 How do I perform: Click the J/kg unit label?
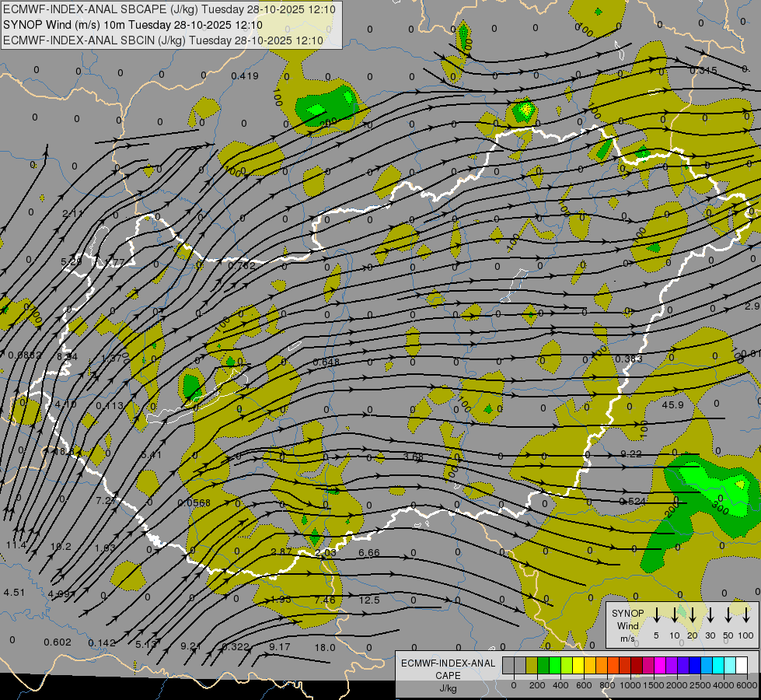click(x=448, y=688)
